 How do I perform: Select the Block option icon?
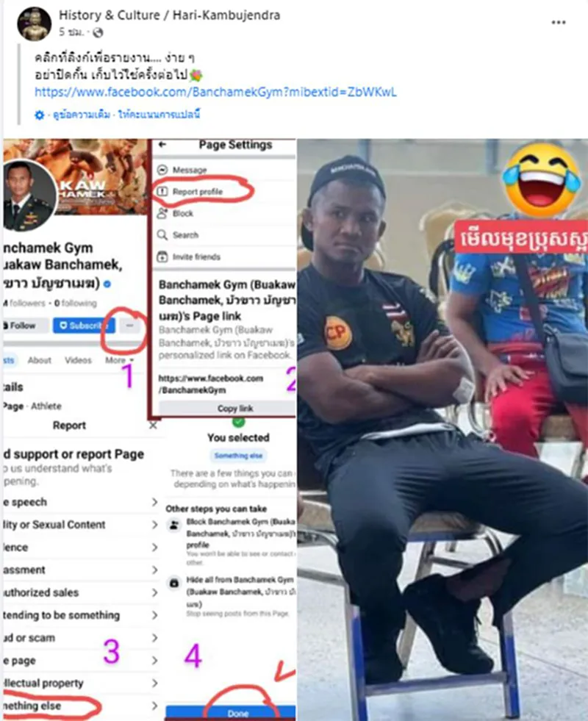tap(162, 213)
